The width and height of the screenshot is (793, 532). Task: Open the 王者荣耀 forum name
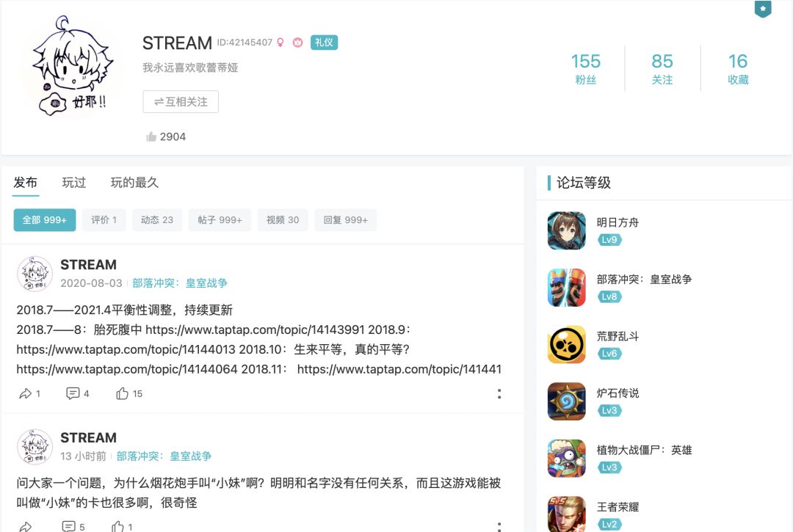[618, 507]
